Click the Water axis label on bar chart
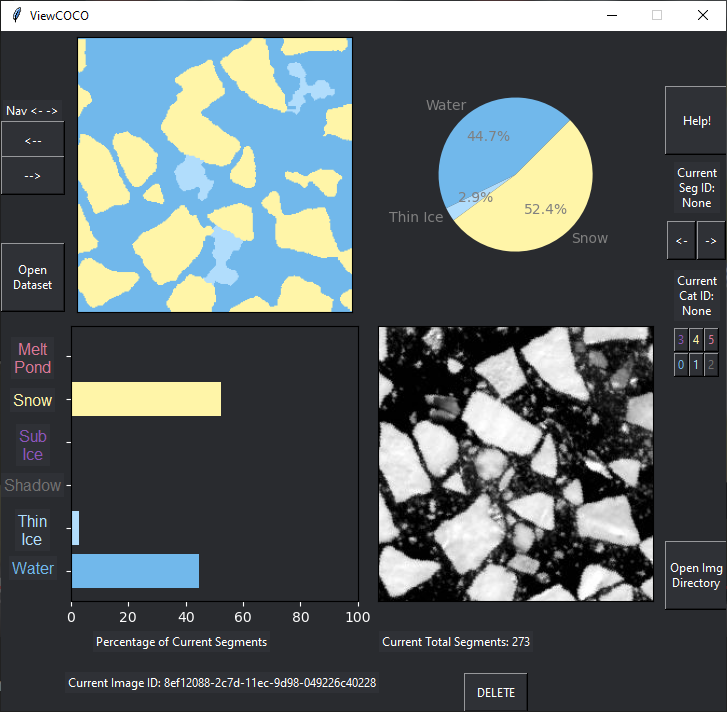The image size is (727, 712). click(x=33, y=568)
